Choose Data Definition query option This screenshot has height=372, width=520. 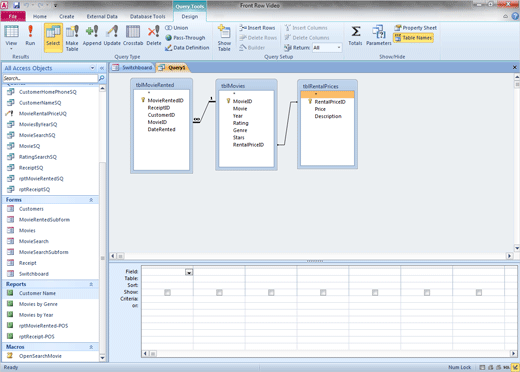[187, 48]
